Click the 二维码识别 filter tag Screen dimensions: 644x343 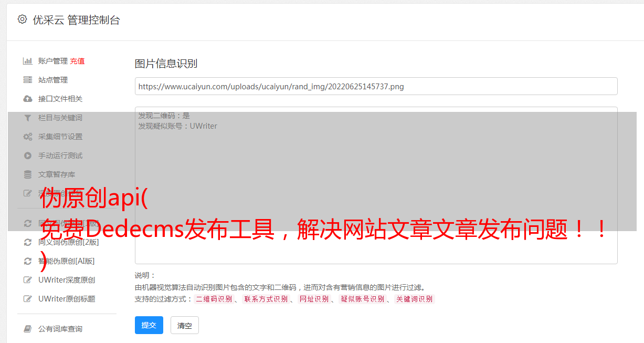[214, 299]
